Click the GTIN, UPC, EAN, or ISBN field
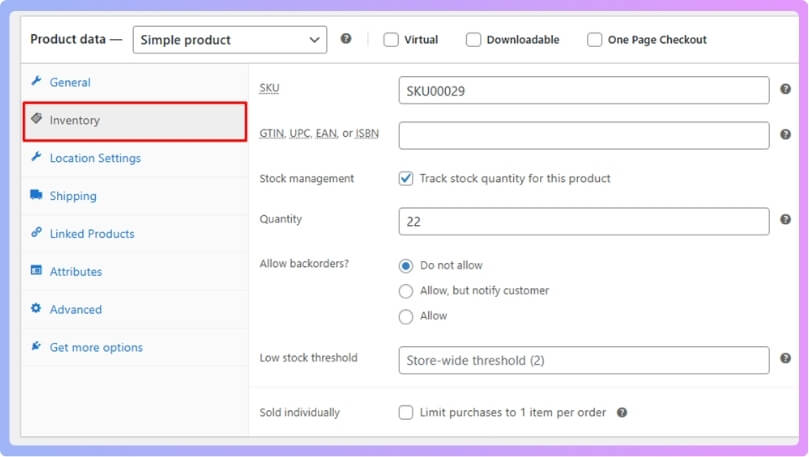Screen dimensions: 809x457 point(584,136)
